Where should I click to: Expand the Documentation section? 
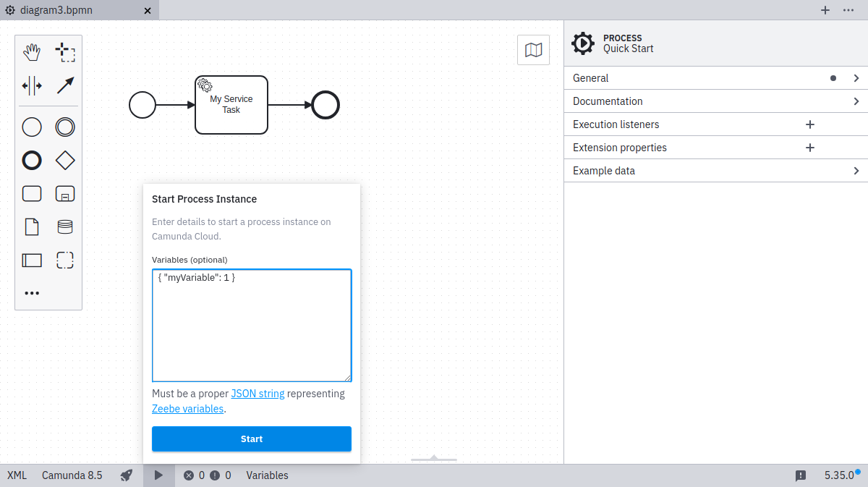pyautogui.click(x=715, y=101)
